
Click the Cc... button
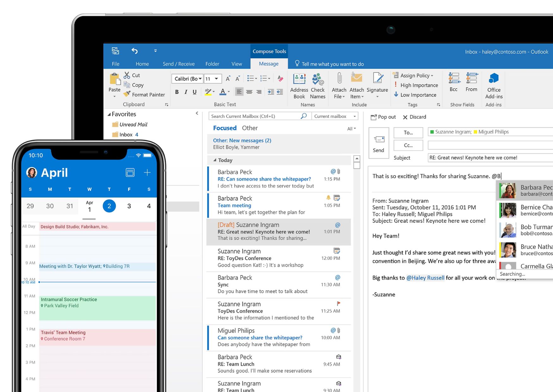408,145
